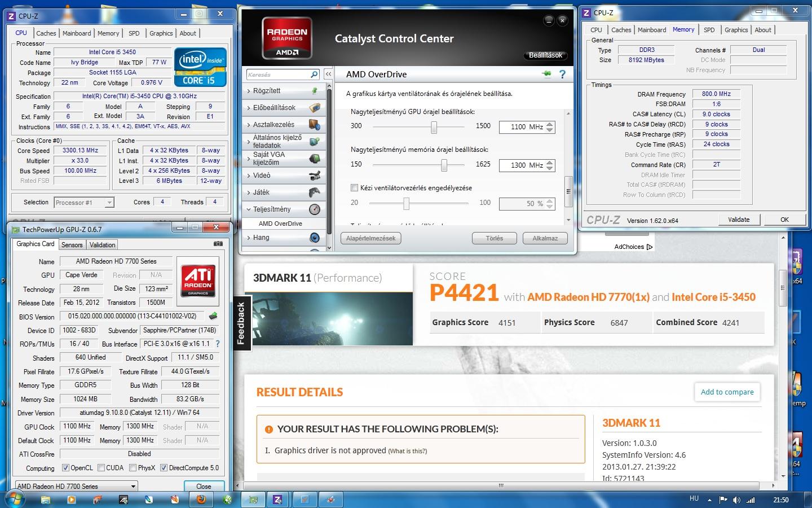812x508 pixels.
Task: Click the Intel Core i5 logo in CPU-Z
Action: click(x=200, y=67)
